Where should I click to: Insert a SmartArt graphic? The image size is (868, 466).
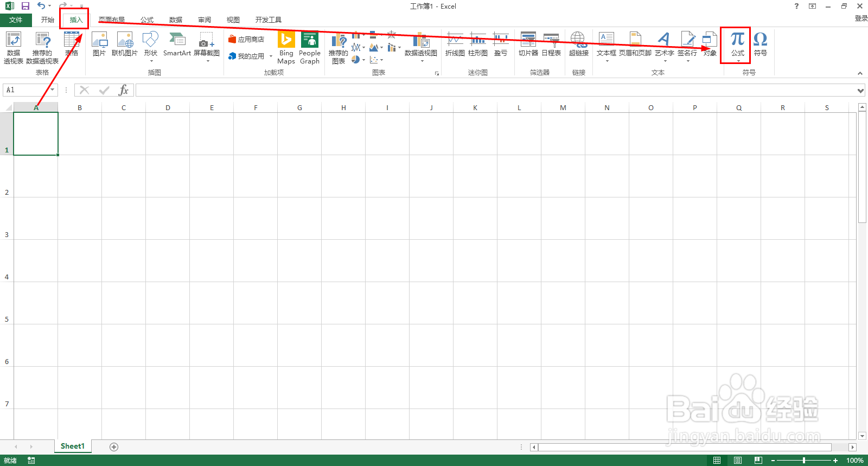(x=177, y=44)
